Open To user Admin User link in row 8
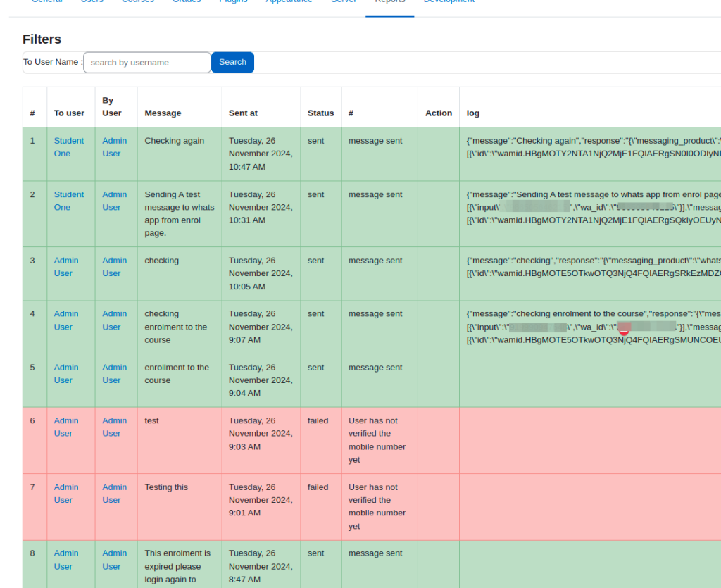Viewport: 721px width, 588px height. (66, 560)
